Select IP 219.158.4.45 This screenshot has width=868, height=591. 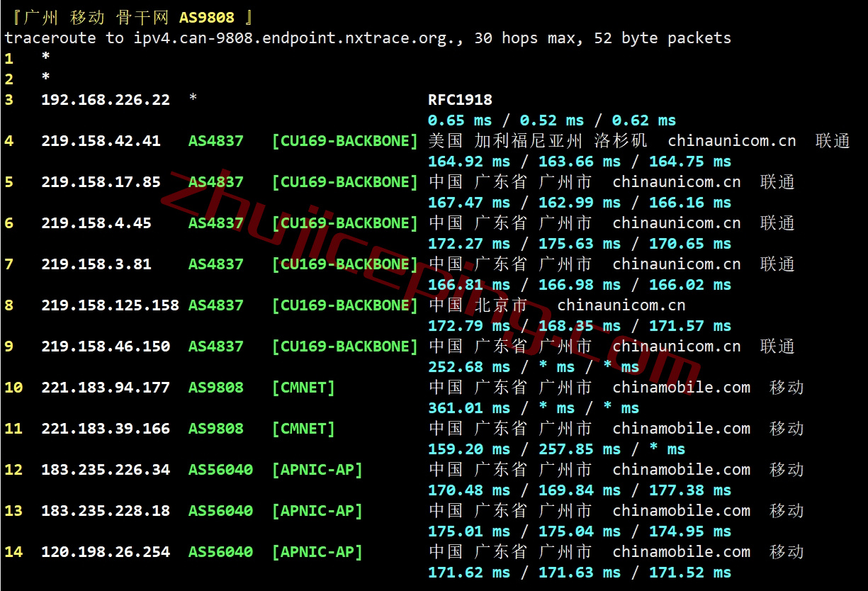tap(96, 223)
